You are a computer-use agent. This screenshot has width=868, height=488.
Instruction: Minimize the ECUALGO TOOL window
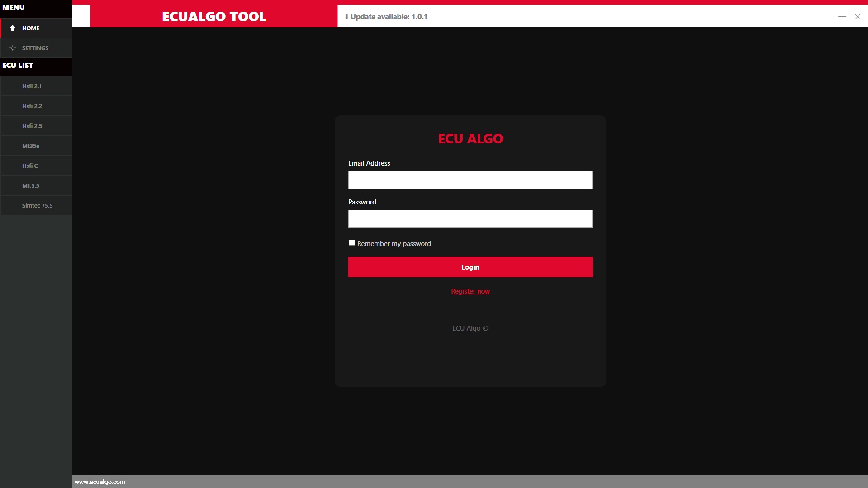tap(842, 16)
